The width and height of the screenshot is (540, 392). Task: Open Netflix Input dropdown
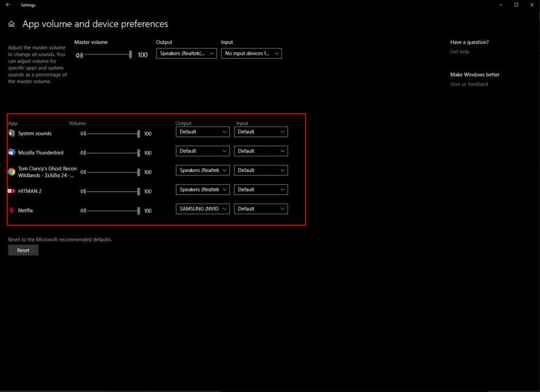(x=260, y=209)
